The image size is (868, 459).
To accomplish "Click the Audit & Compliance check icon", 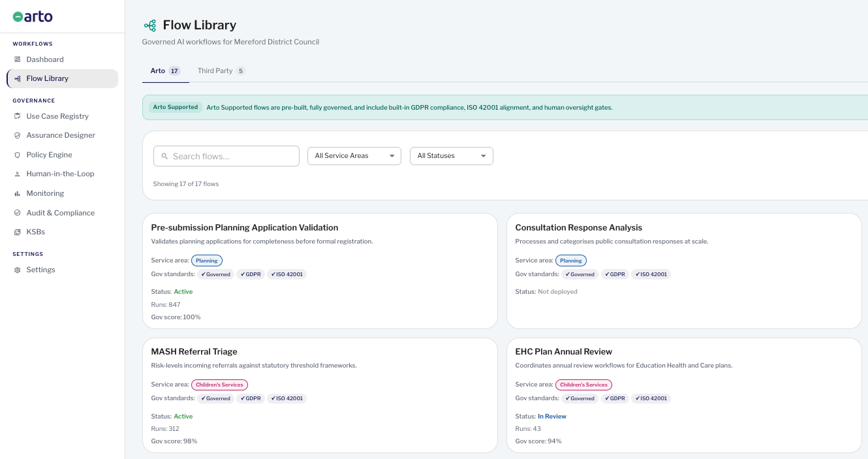I will click(18, 213).
